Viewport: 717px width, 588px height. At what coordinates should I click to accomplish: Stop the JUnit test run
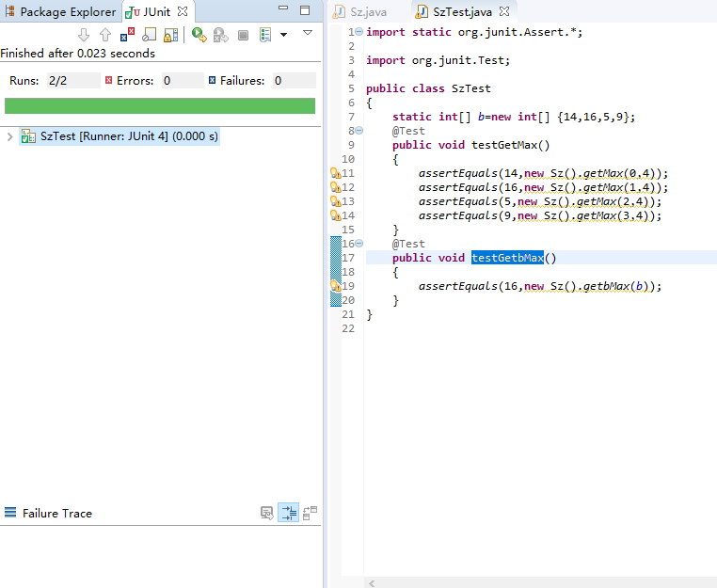tap(244, 35)
